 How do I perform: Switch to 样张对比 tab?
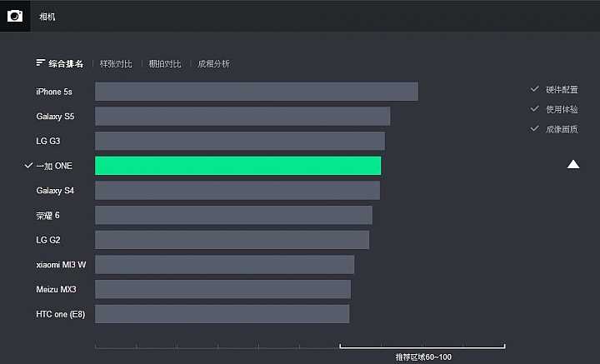[116, 64]
